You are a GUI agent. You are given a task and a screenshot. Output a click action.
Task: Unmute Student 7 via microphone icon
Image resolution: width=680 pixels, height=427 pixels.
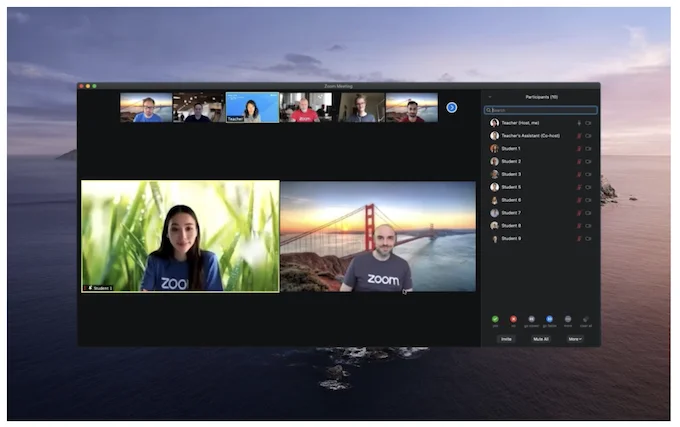[x=579, y=213]
